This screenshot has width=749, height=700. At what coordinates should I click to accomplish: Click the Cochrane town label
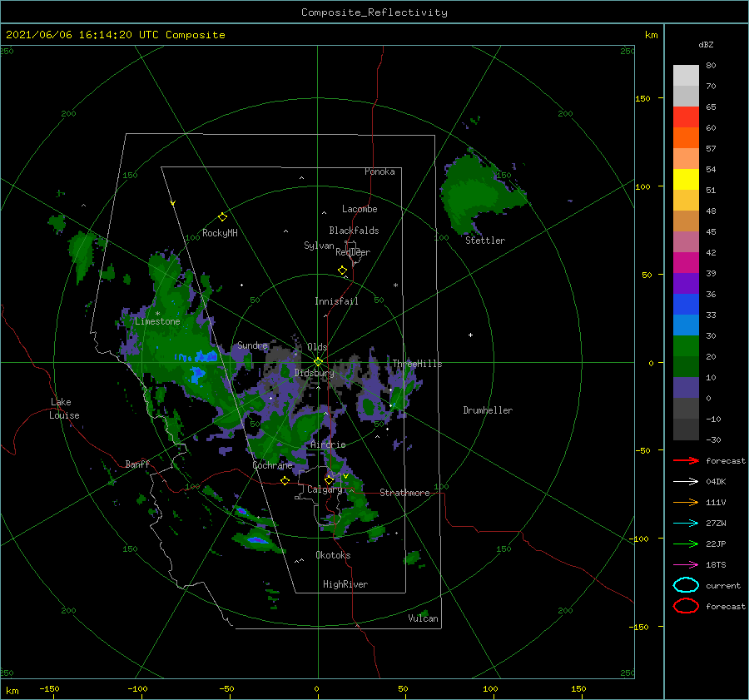(x=272, y=465)
